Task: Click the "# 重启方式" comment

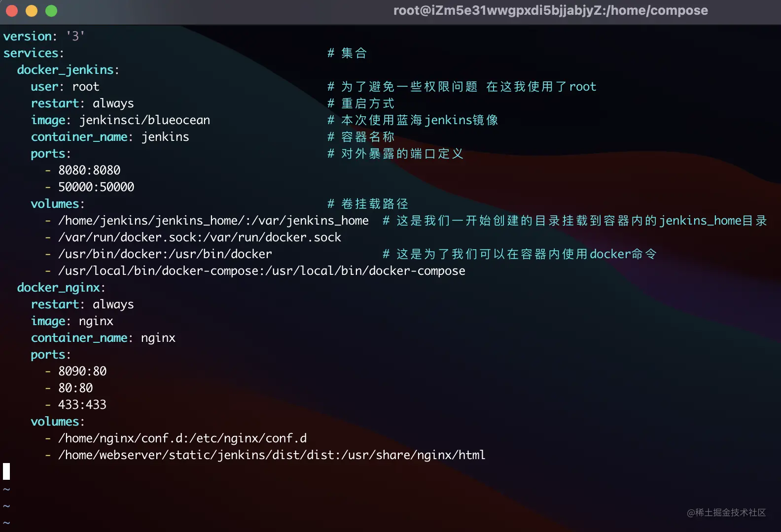Action: (361, 103)
